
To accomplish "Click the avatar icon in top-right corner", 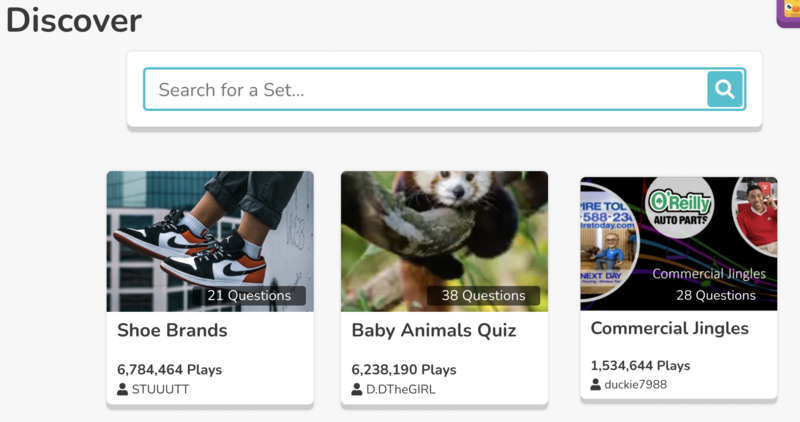I will tap(789, 10).
